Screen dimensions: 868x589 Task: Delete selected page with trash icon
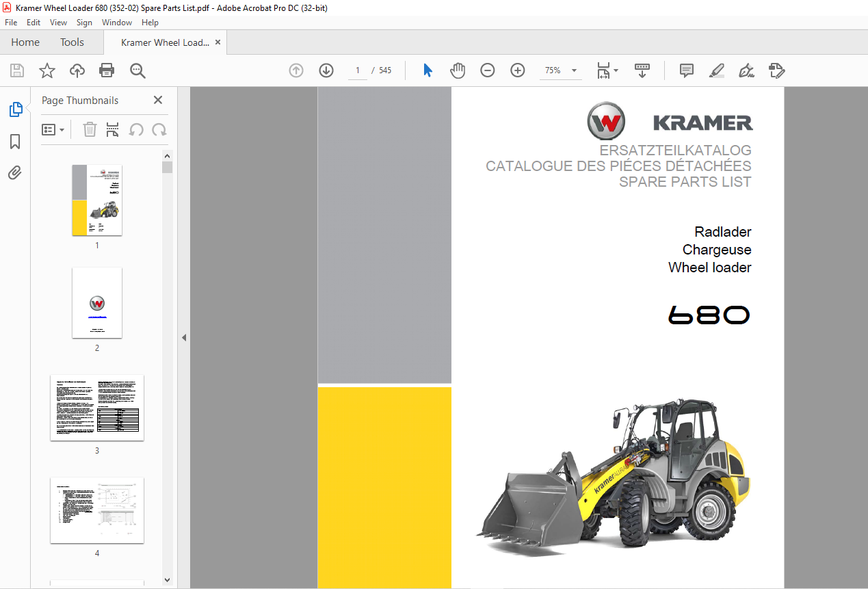click(x=90, y=130)
